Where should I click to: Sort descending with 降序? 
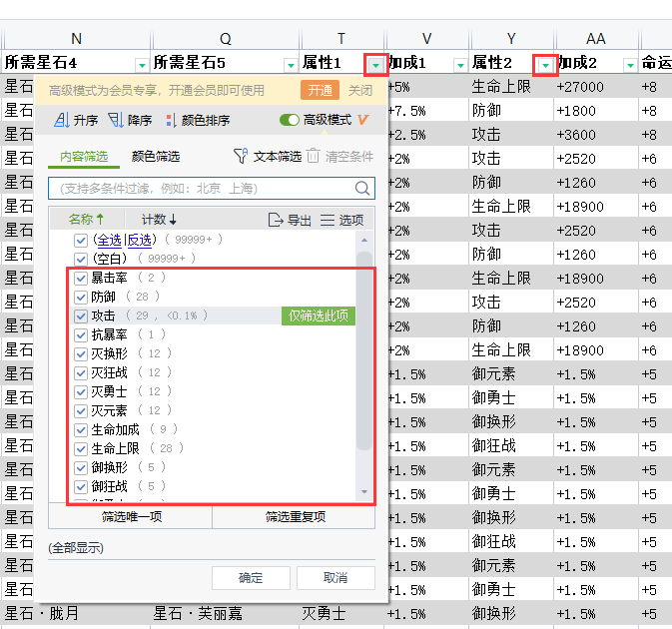130,120
